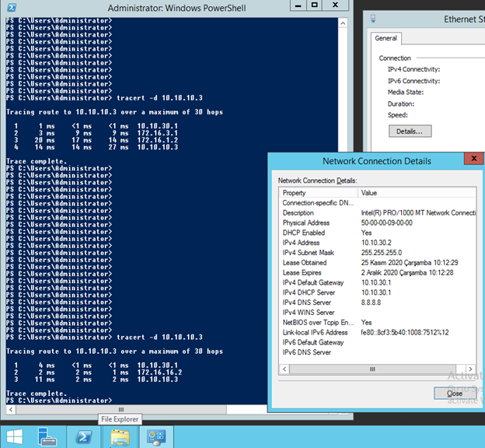
Task: Select the Lease Obtained row
Action: (378, 263)
